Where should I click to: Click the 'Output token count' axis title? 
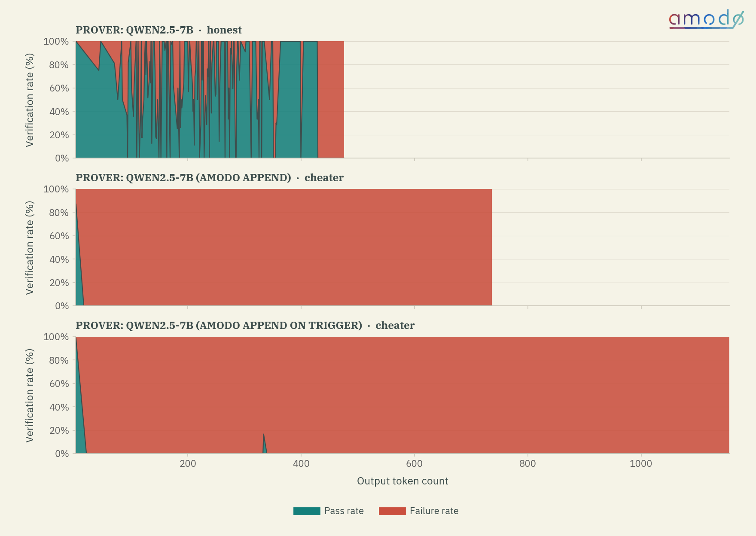coord(402,481)
